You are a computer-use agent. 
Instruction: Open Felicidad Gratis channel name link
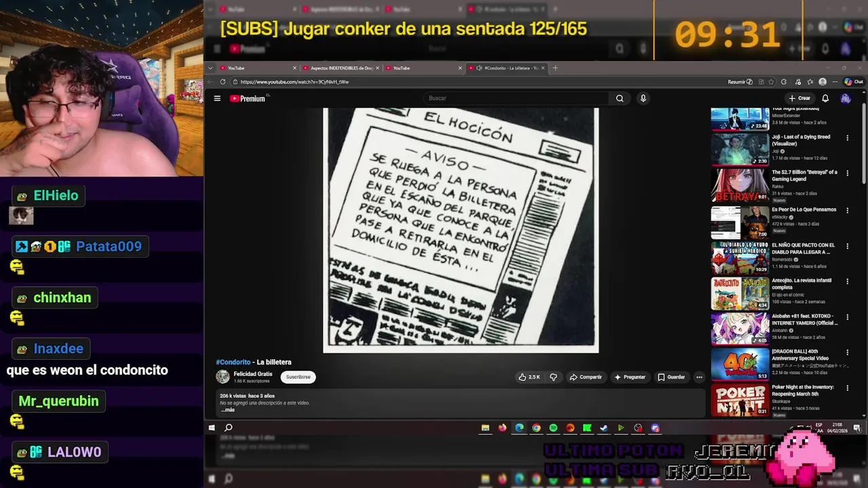253,374
